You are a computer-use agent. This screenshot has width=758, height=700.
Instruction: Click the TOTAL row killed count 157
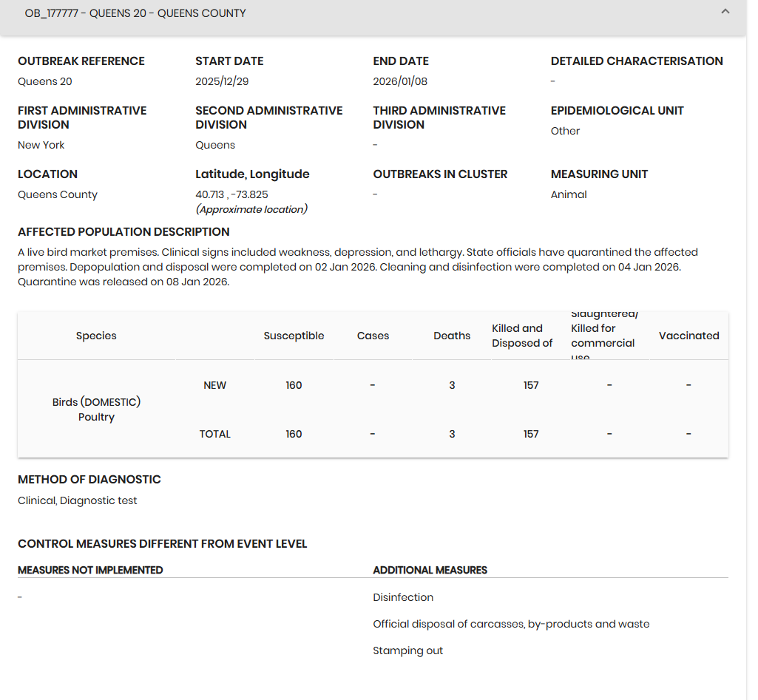pyautogui.click(x=531, y=434)
